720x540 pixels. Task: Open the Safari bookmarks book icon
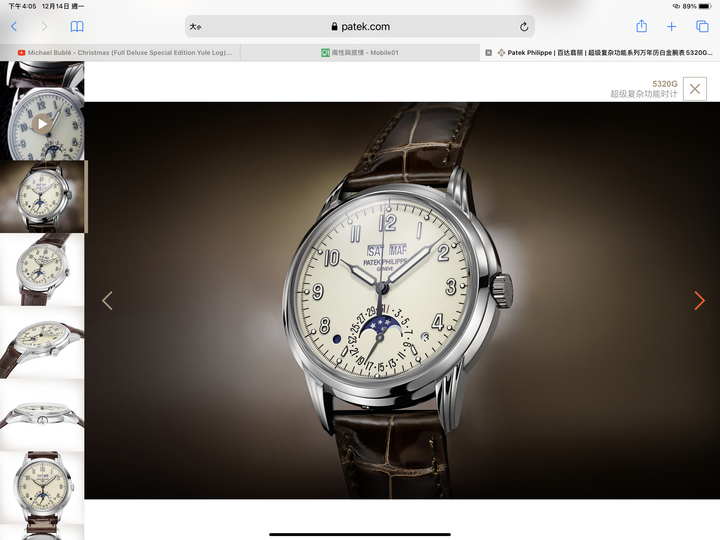(77, 27)
